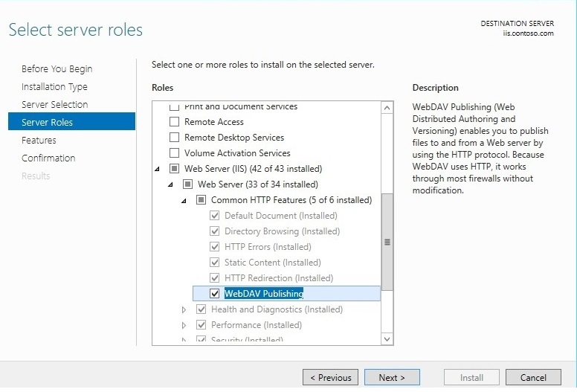Click the HTTP Redirection (Installed) checkbox
Screen dimensions: 577x392
[215, 278]
